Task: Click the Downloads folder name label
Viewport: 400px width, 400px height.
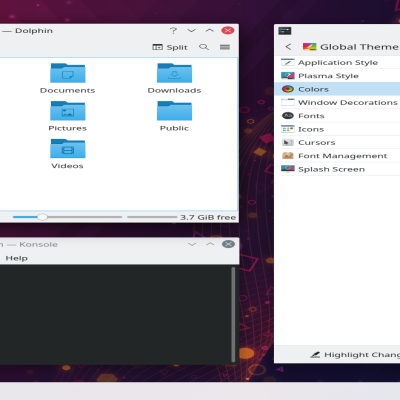Action: (x=174, y=90)
